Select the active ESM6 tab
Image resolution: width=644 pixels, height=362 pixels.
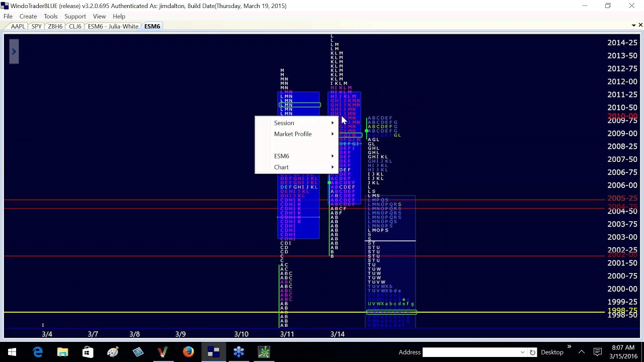point(152,26)
